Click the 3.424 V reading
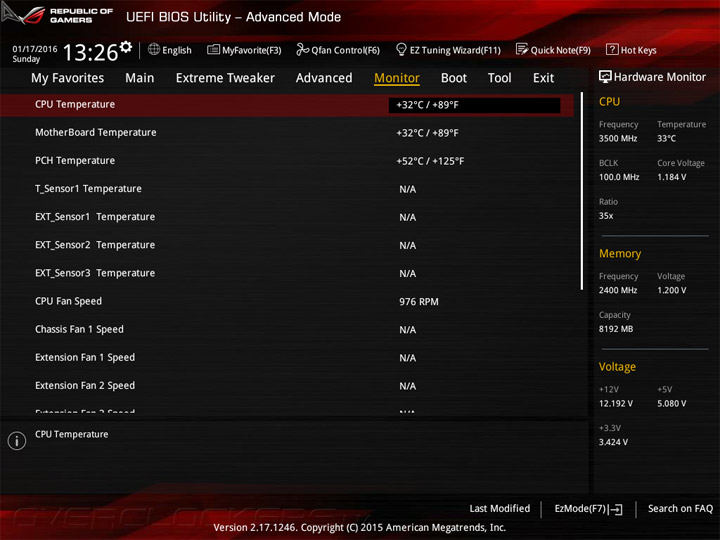720x540 pixels. (613, 442)
